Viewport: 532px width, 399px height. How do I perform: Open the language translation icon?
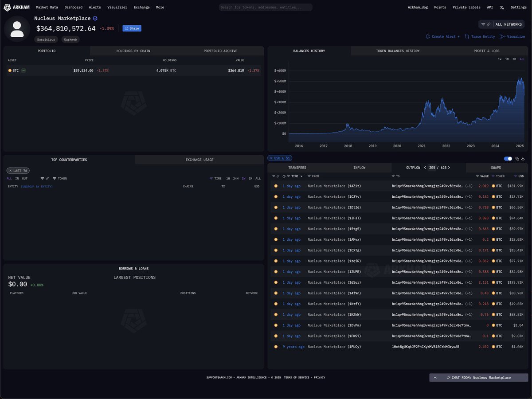(x=502, y=8)
